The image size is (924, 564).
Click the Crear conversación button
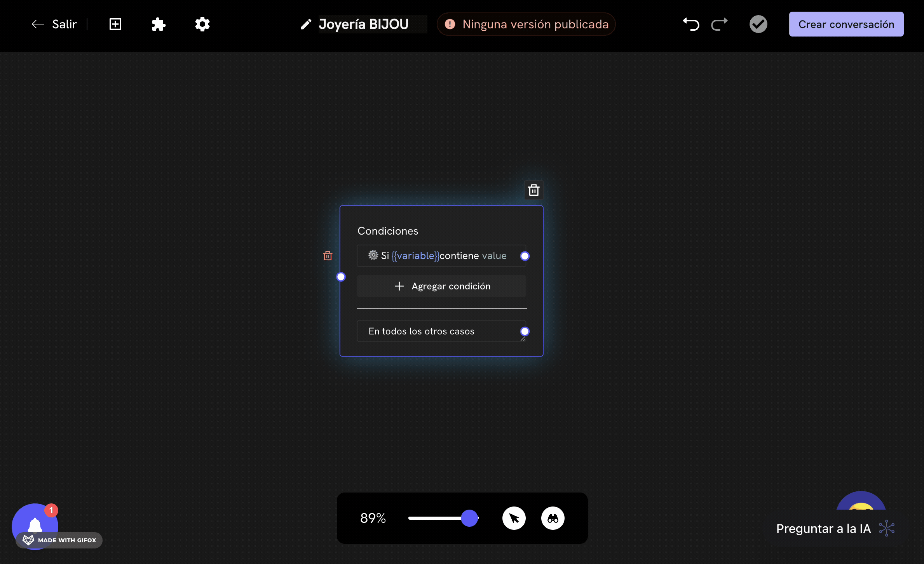click(x=846, y=24)
